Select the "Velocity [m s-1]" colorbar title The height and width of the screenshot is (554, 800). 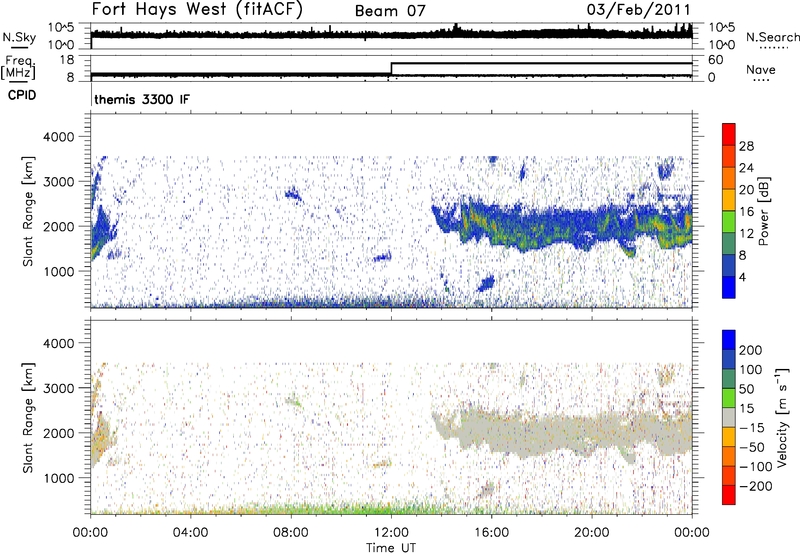click(781, 418)
